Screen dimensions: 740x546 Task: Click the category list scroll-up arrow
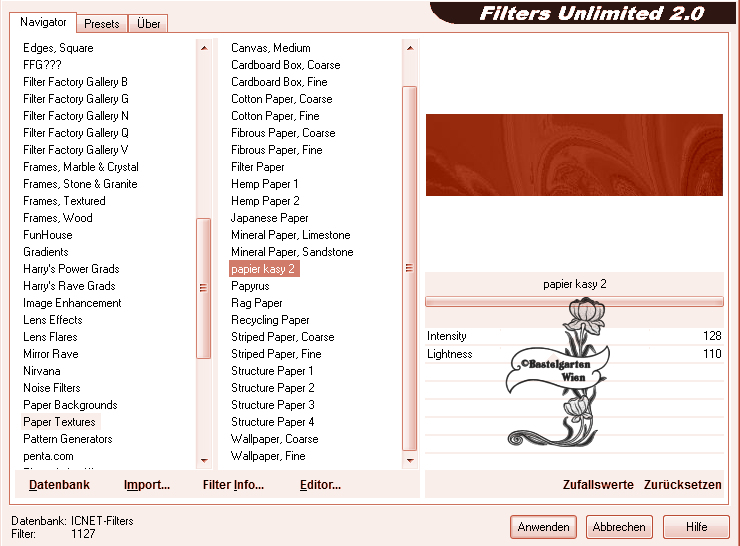click(204, 48)
